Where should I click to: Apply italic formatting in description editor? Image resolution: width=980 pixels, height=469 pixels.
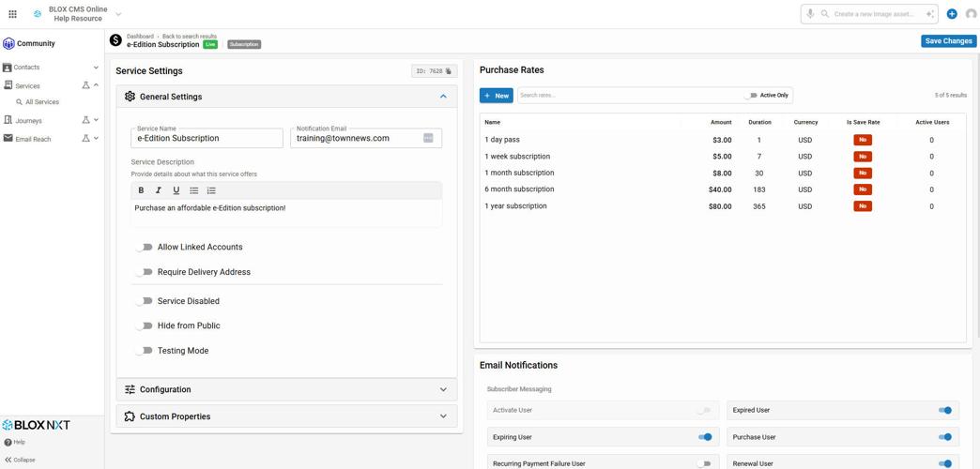(x=159, y=190)
